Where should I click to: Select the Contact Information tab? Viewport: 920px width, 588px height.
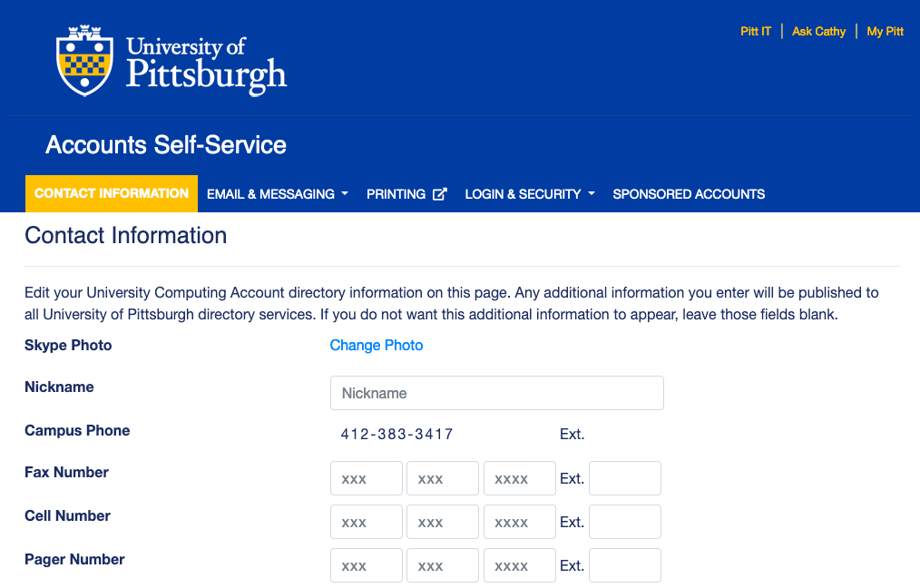[112, 193]
